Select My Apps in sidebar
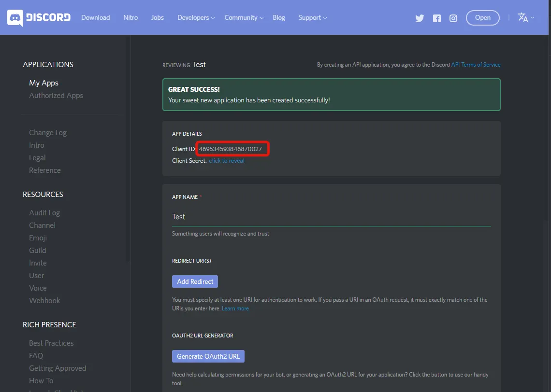The height and width of the screenshot is (392, 551). click(43, 83)
